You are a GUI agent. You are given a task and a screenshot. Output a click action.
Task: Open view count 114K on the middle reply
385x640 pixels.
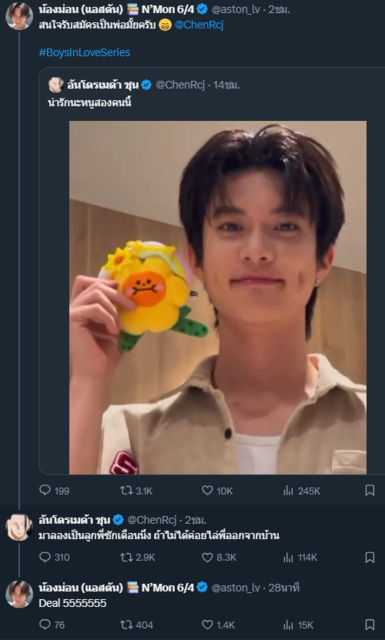300,557
